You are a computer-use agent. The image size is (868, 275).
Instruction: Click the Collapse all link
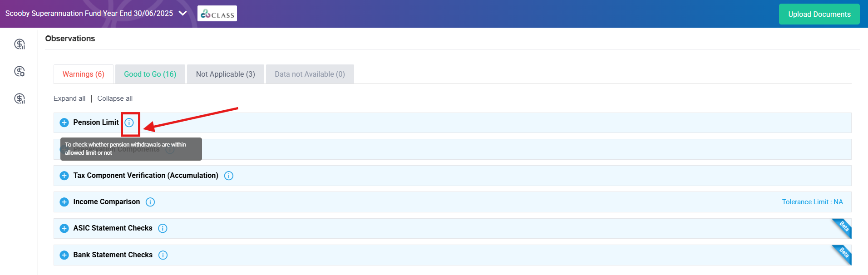click(x=115, y=98)
